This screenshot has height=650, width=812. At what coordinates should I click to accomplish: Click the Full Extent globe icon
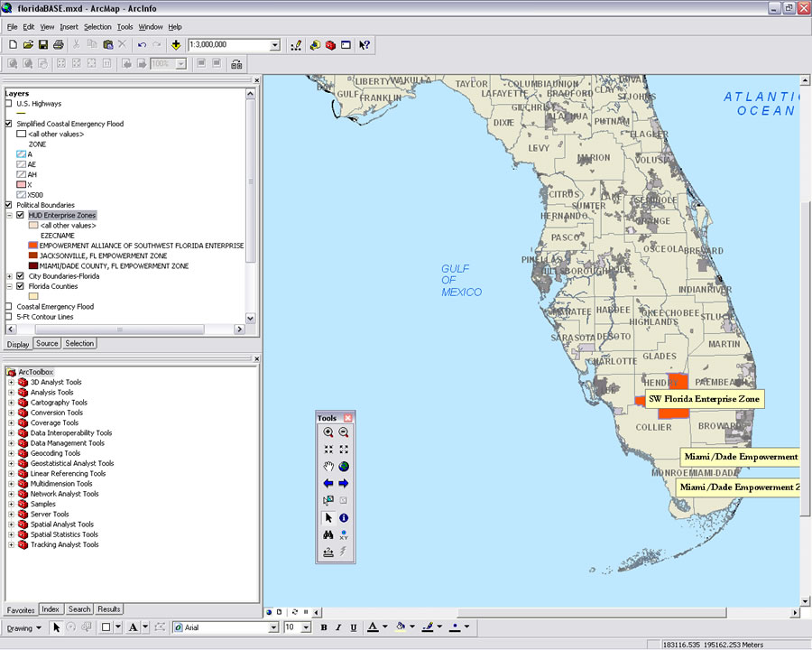tap(344, 467)
